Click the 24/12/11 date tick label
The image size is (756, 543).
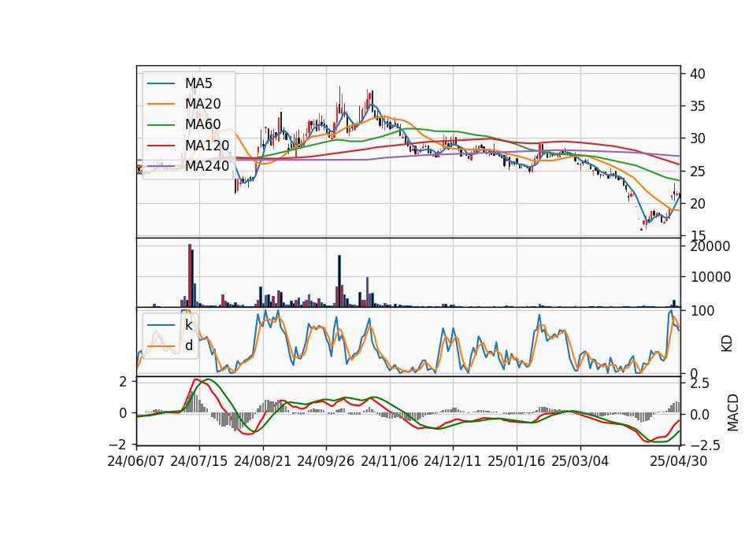[453, 461]
